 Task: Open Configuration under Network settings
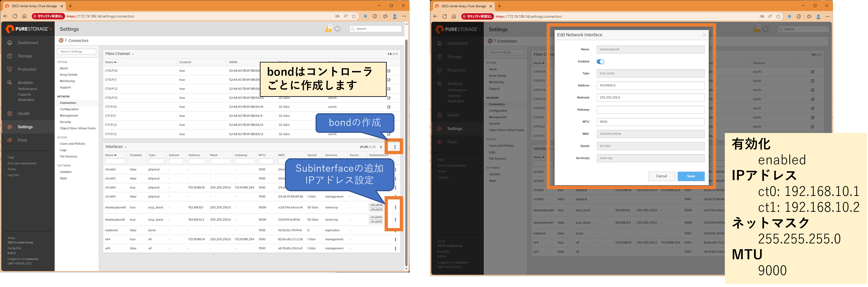[x=69, y=109]
